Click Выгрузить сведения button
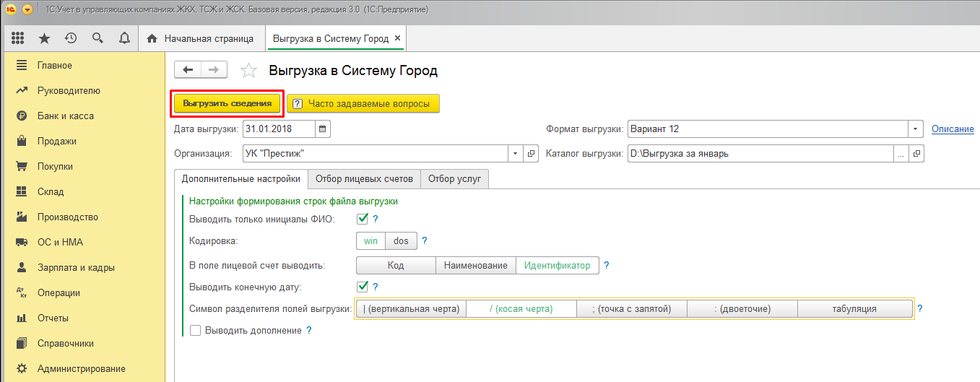The image size is (980, 382). [227, 103]
